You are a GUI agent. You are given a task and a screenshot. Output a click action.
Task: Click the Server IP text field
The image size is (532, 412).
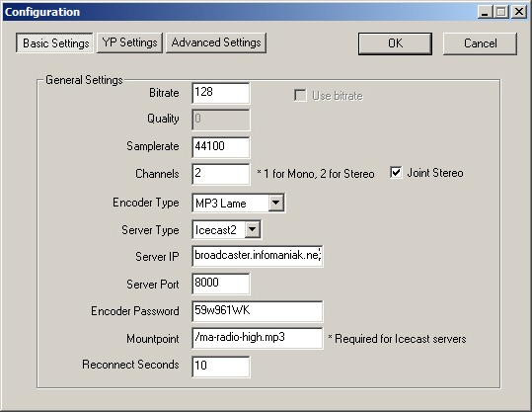click(258, 256)
